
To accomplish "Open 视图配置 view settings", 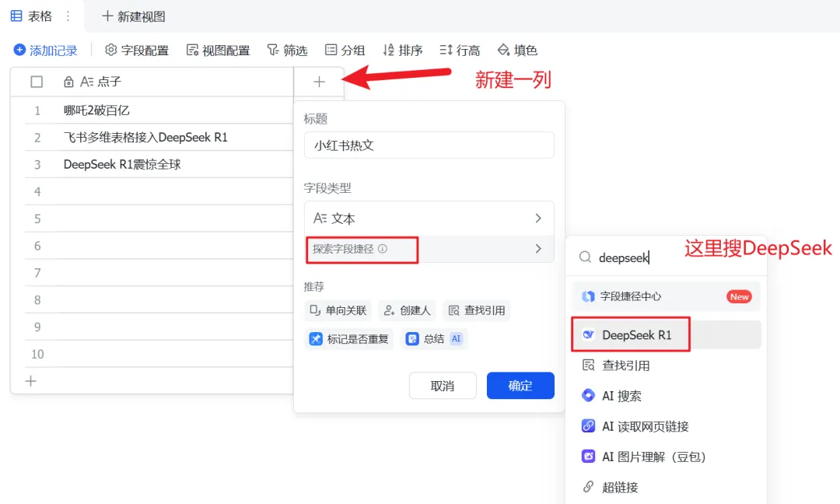I will tap(218, 51).
